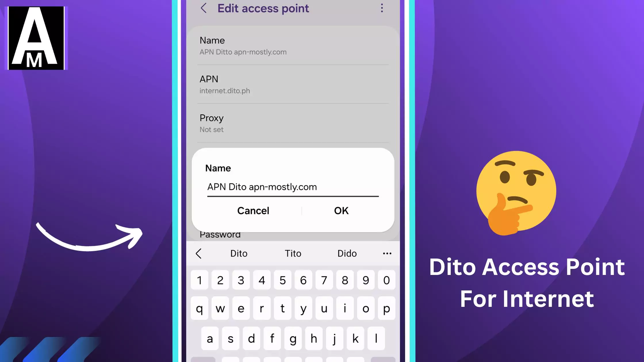Click OK to confirm the name
The image size is (644, 362).
[x=341, y=210]
